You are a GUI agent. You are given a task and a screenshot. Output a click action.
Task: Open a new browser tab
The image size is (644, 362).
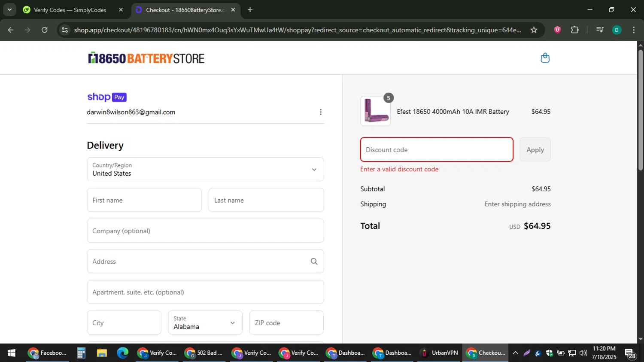pos(250,10)
